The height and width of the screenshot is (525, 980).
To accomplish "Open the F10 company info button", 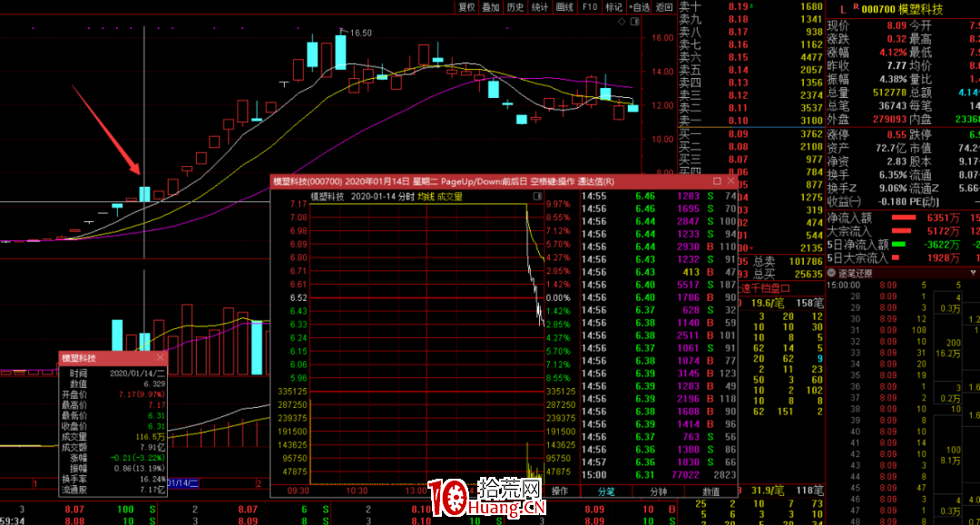I will coord(590,7).
